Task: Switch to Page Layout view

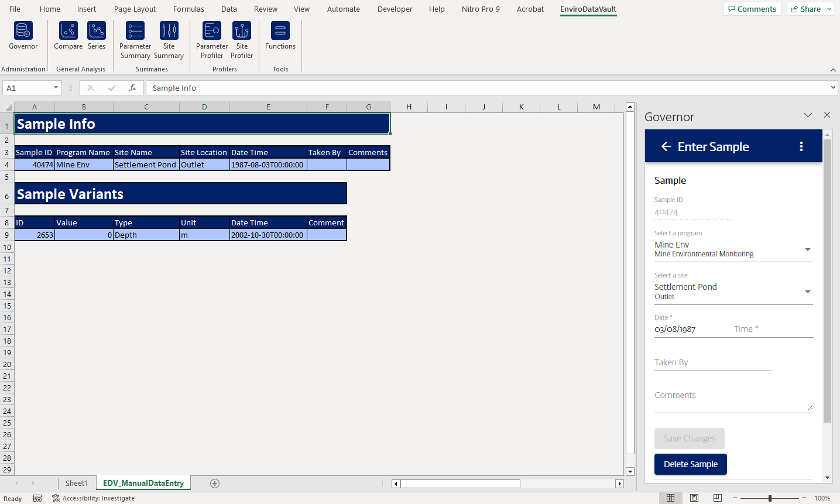Action: tap(694, 498)
